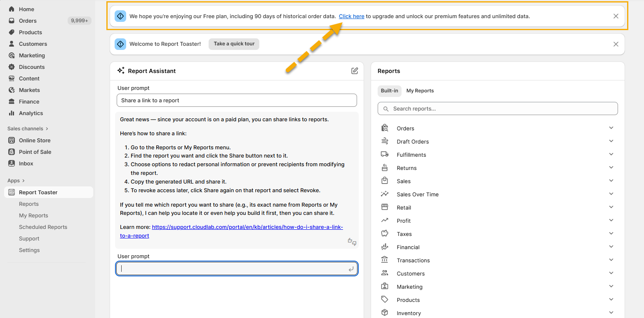This screenshot has height=318, width=644.
Task: Submit prompt with the enter arrow icon
Action: tap(351, 269)
